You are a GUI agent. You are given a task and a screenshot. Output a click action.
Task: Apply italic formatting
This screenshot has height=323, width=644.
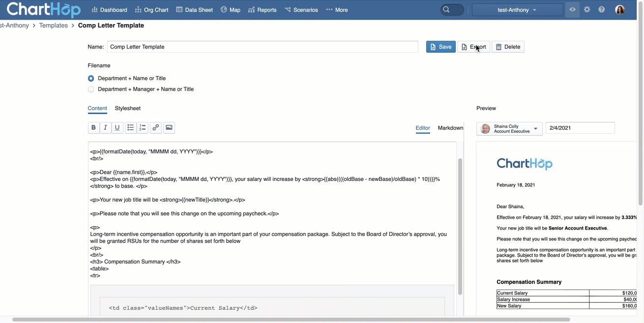point(105,127)
